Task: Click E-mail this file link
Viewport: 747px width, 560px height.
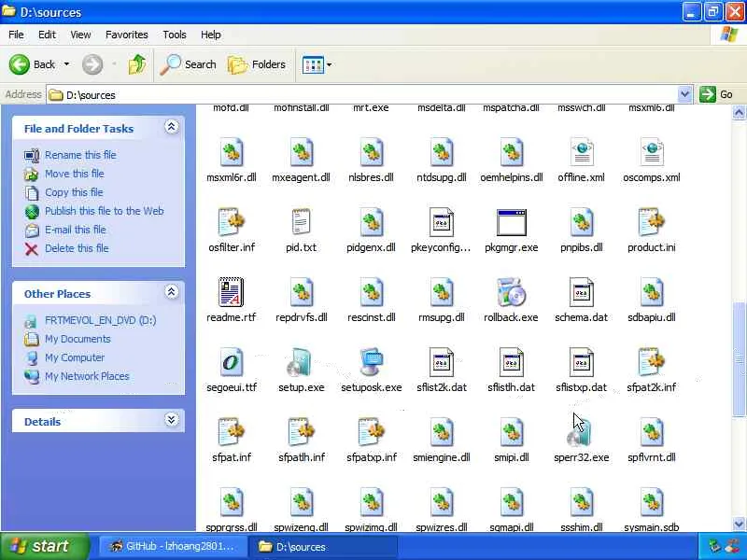Action: pos(76,229)
